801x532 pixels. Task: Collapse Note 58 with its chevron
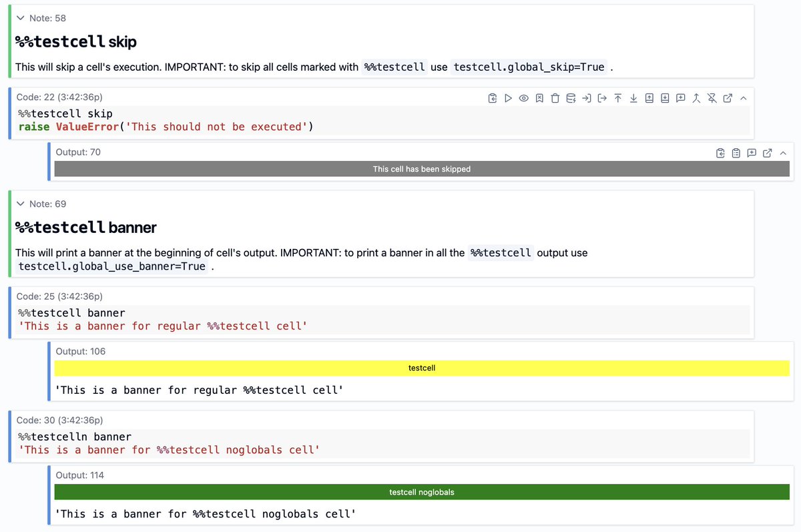coord(21,18)
